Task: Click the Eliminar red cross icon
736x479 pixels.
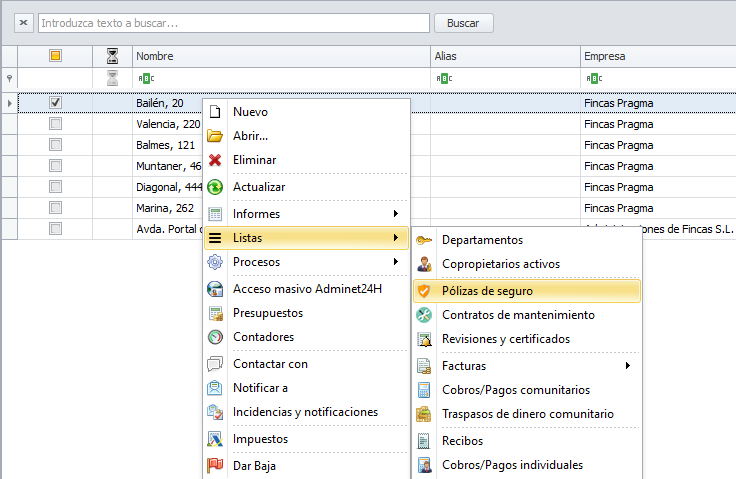Action: pos(214,160)
